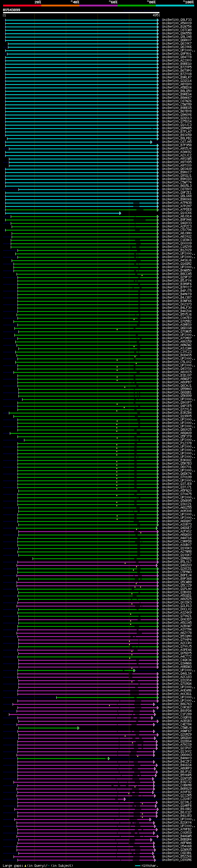Open hit UniRef100_C6TJA5

177,142
